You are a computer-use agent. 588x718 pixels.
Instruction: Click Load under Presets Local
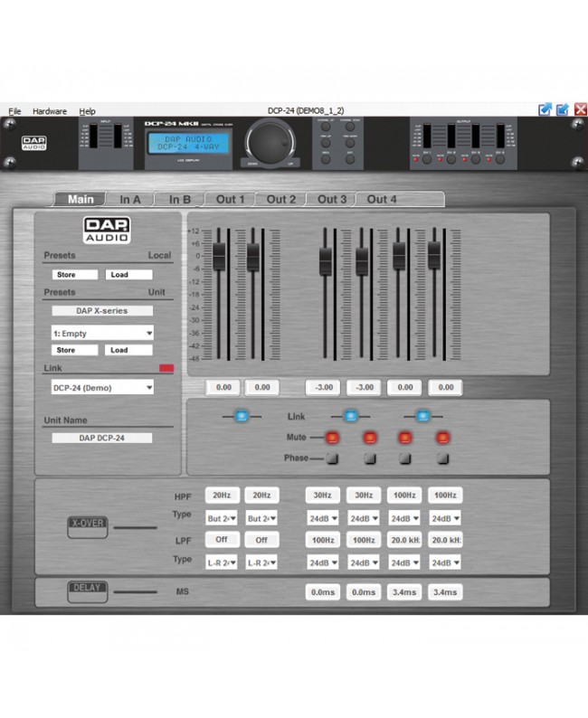point(128,274)
